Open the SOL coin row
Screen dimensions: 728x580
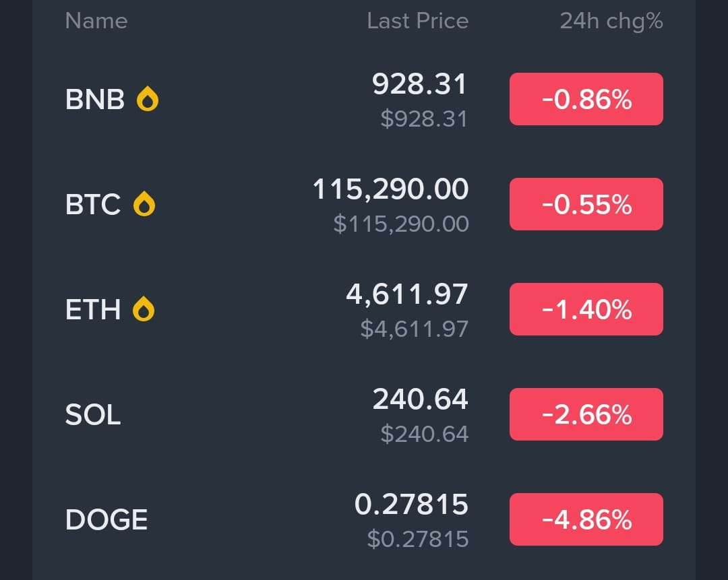tap(364, 414)
